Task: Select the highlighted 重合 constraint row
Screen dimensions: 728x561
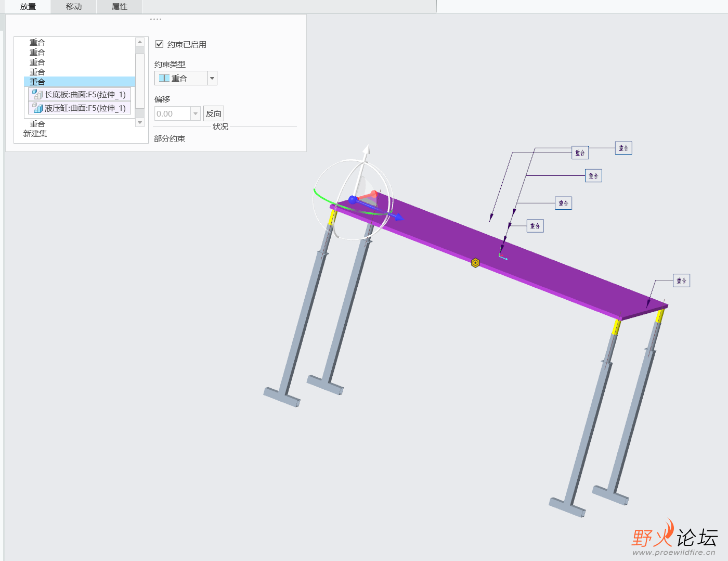Action: click(80, 82)
